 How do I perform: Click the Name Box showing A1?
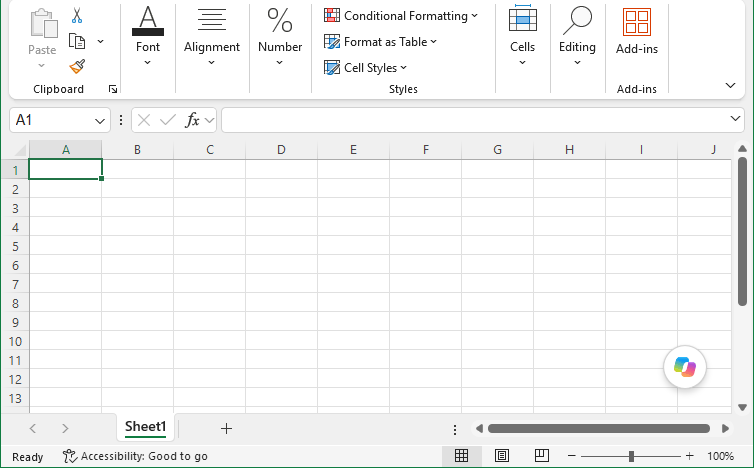click(51, 120)
